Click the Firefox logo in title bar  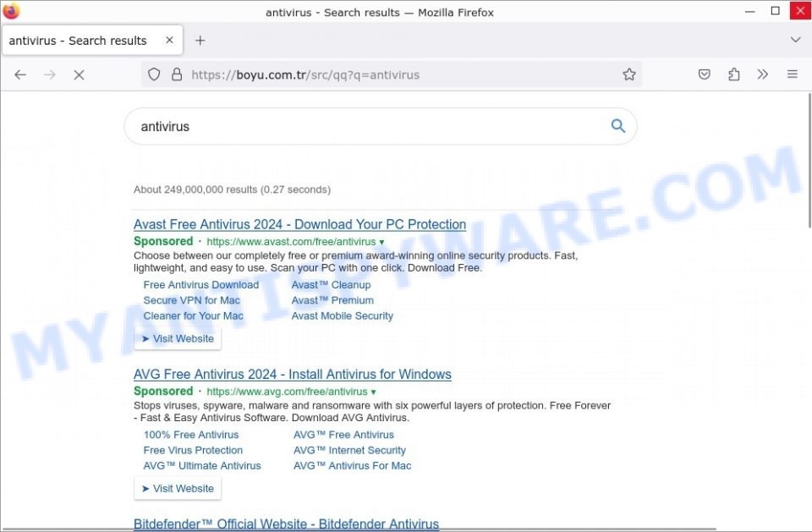point(11,10)
